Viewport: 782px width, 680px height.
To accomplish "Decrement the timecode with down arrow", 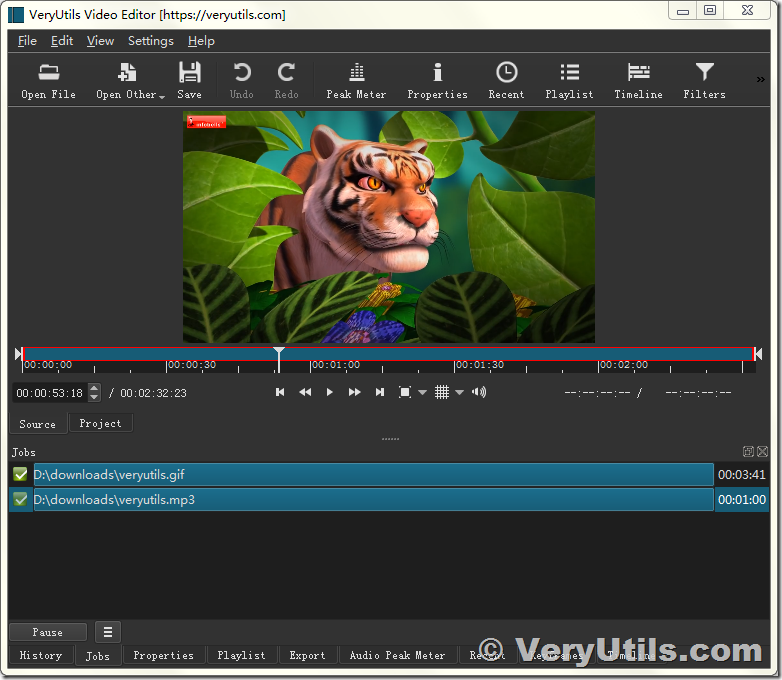I will click(x=94, y=398).
